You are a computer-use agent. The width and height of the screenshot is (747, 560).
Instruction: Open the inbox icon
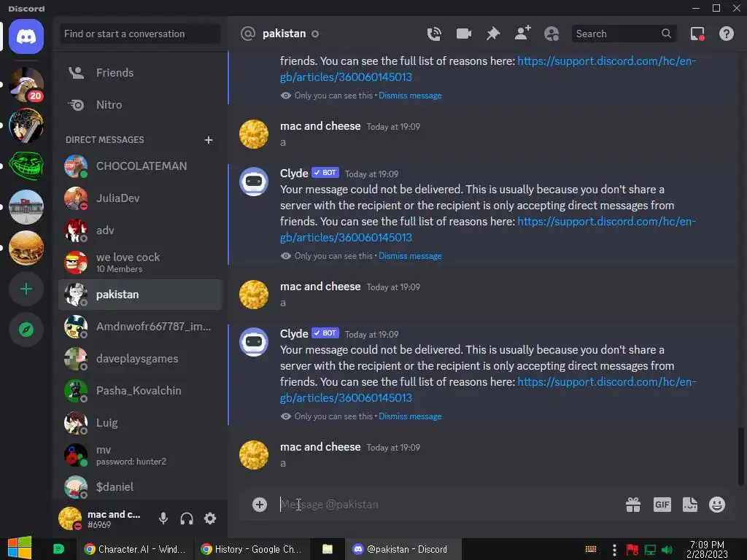(x=697, y=34)
